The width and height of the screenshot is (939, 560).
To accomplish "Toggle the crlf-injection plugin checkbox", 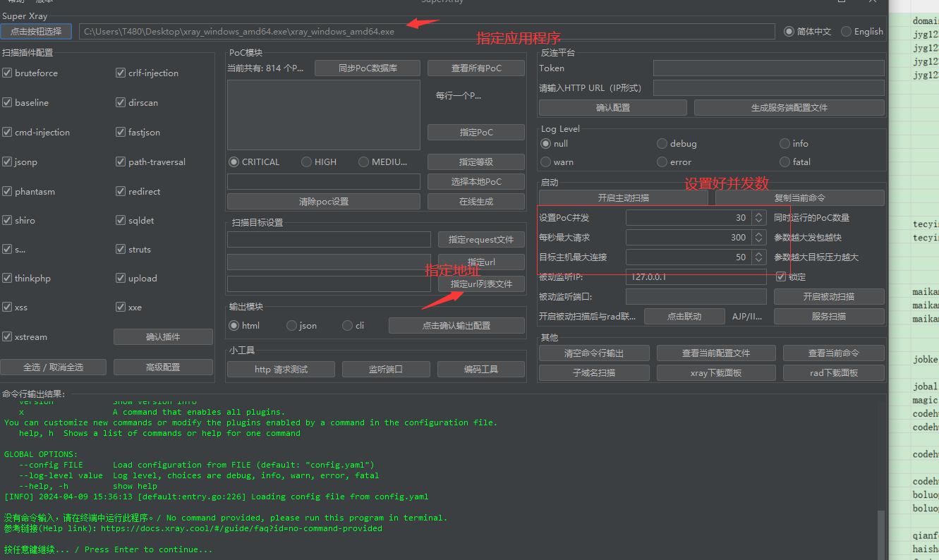I will pyautogui.click(x=121, y=73).
